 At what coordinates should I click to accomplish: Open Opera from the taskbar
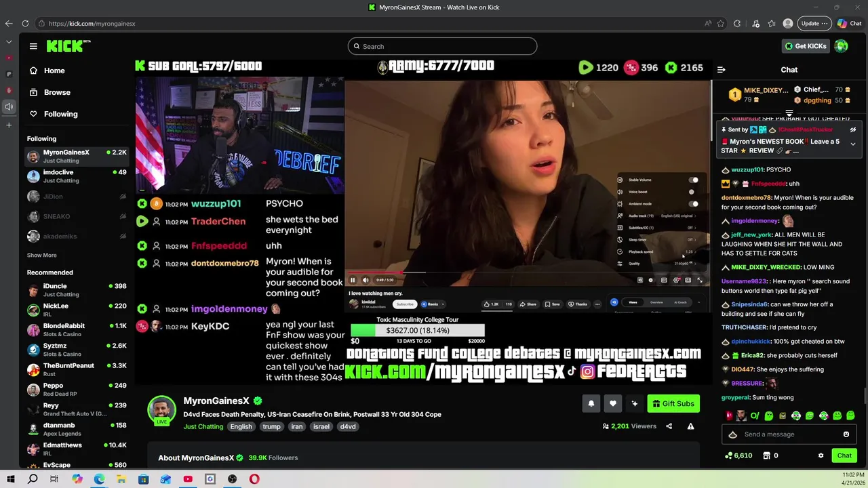point(254,479)
